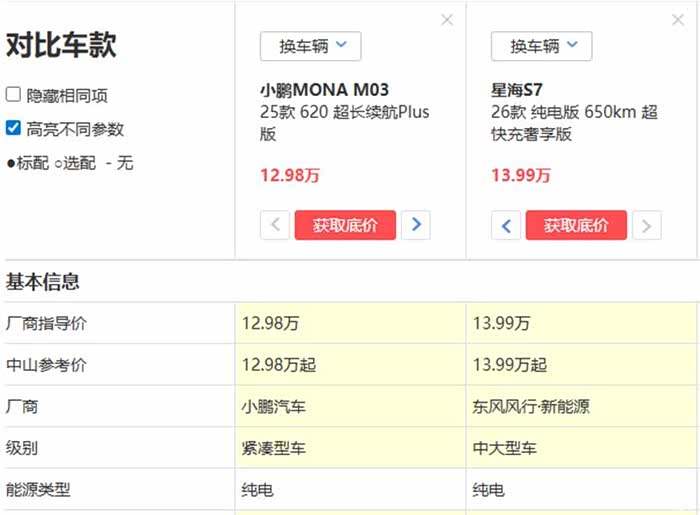Viewport: 700px width, 515px height.
Task: Remove 星海S7 with its X icon
Action: click(678, 20)
